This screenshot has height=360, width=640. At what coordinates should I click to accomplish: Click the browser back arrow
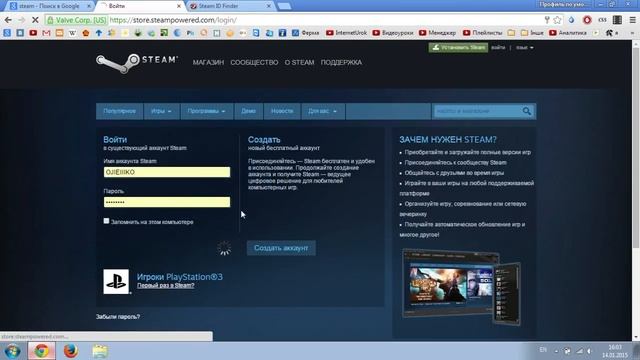click(x=8, y=20)
